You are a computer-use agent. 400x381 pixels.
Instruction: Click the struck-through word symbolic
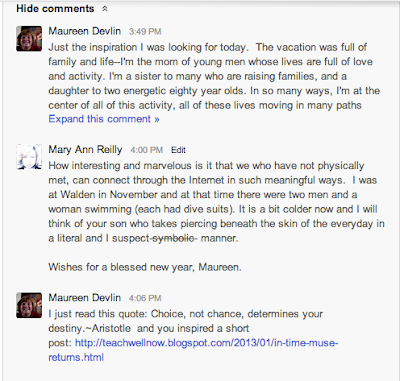(173, 238)
